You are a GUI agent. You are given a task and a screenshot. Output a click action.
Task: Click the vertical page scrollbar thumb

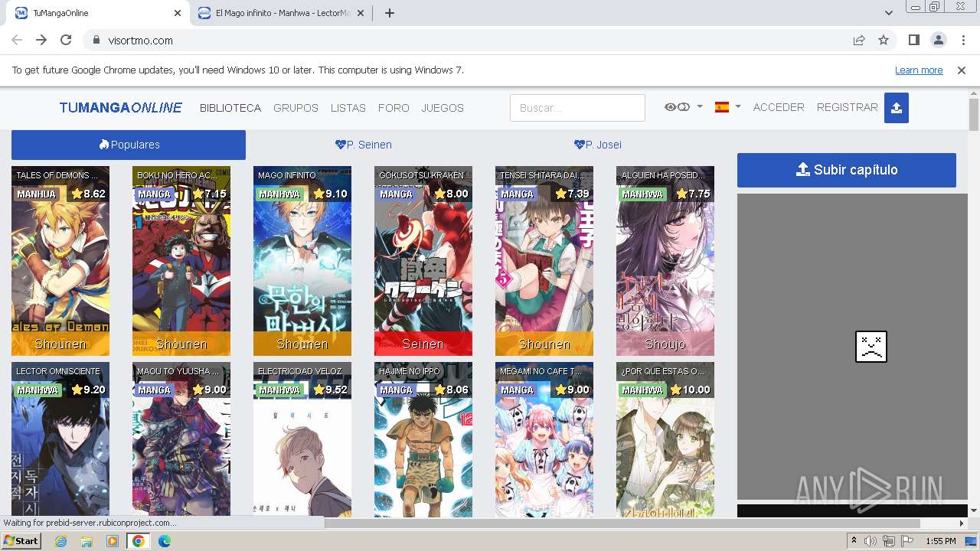[x=974, y=114]
